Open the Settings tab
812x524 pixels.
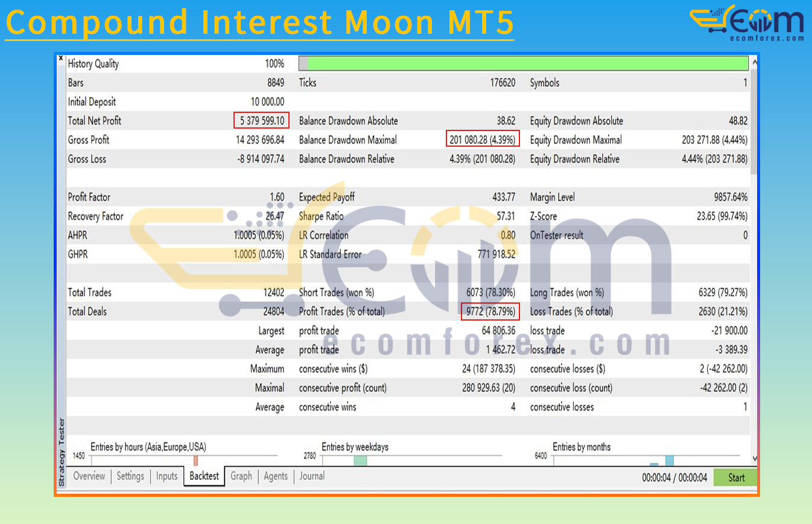coord(130,476)
